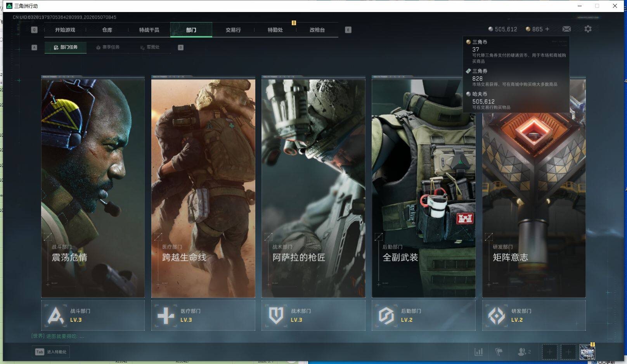Click the 战术部门 shield emblem icon
This screenshot has height=364, width=627.
coord(276,316)
